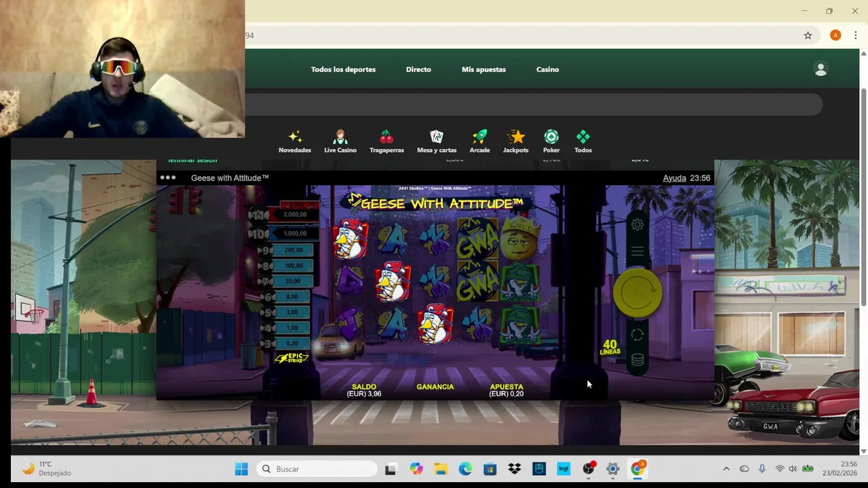
Task: Open the Directo section
Action: [418, 69]
